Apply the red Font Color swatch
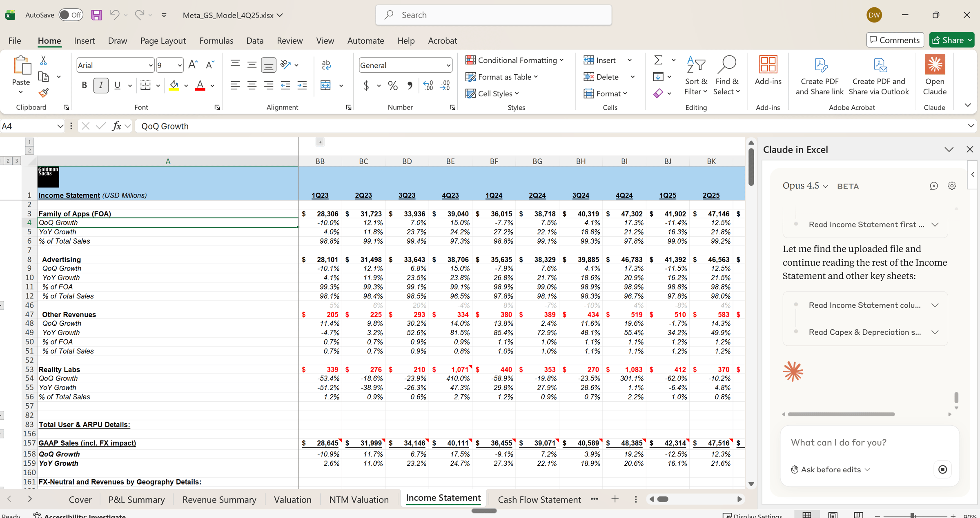980x518 pixels. [200, 85]
